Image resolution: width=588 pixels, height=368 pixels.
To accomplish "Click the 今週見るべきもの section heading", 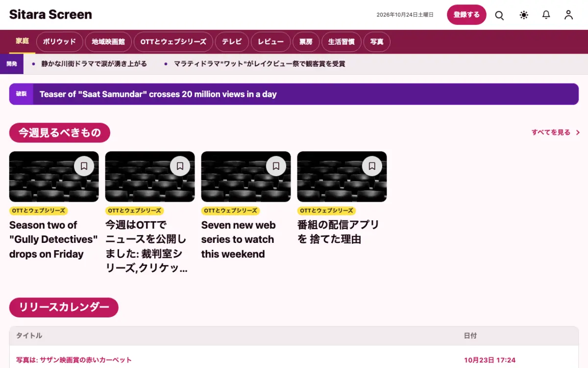I will [x=60, y=132].
